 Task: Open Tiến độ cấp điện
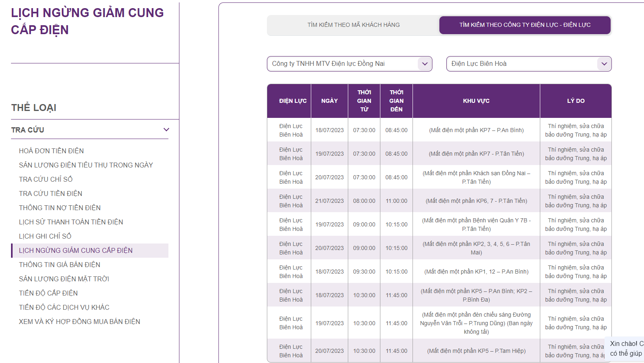48,293
